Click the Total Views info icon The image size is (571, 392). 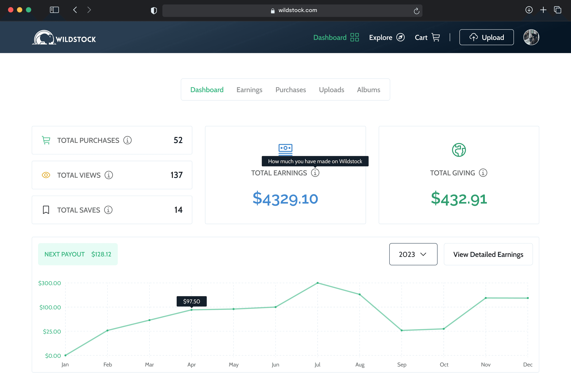(x=109, y=175)
